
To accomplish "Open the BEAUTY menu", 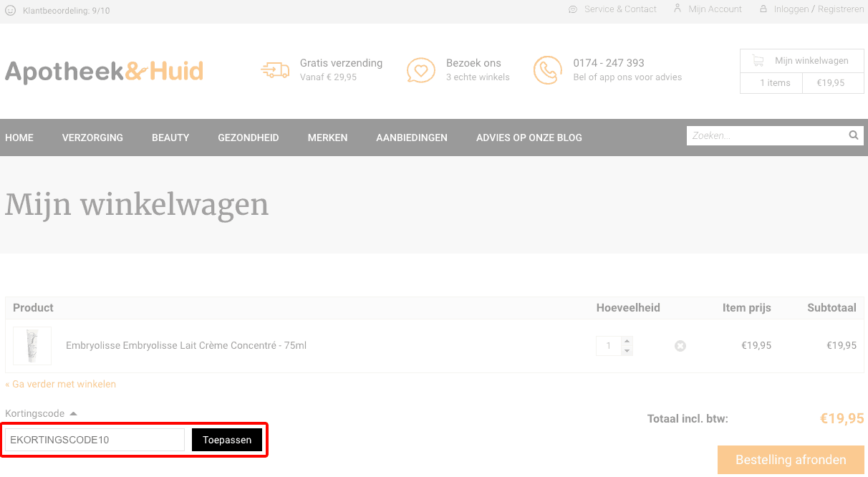I will pyautogui.click(x=170, y=138).
